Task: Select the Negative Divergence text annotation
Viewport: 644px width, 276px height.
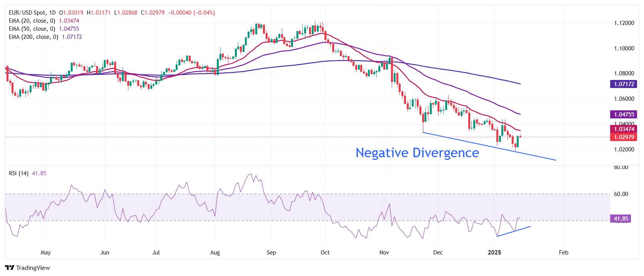Action: [417, 153]
